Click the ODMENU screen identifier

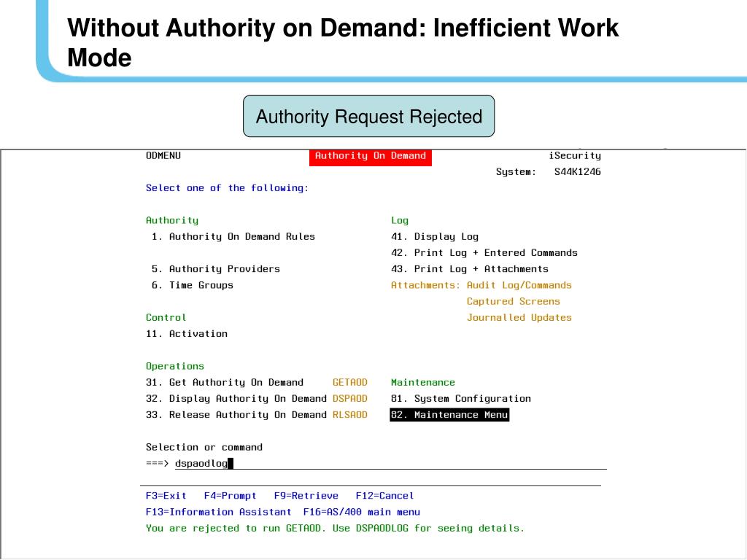[163, 156]
